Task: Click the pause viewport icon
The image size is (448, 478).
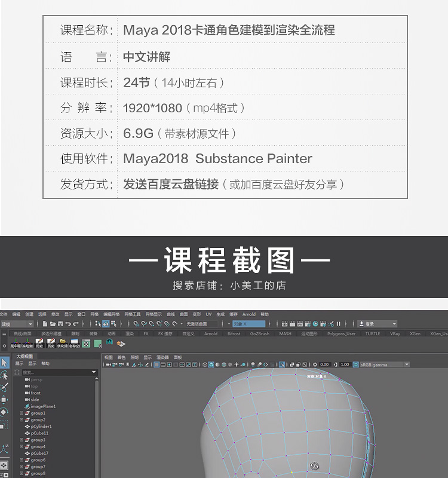Action: click(x=338, y=324)
